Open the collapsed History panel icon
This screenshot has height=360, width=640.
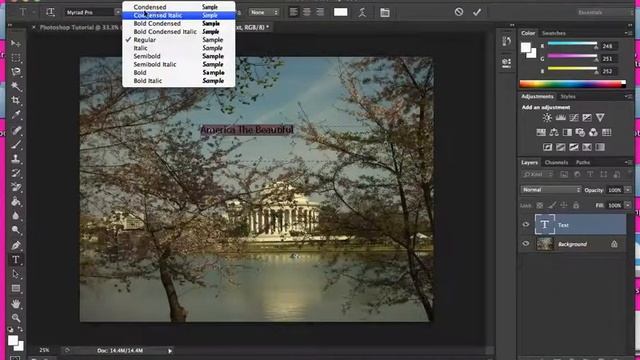(507, 41)
